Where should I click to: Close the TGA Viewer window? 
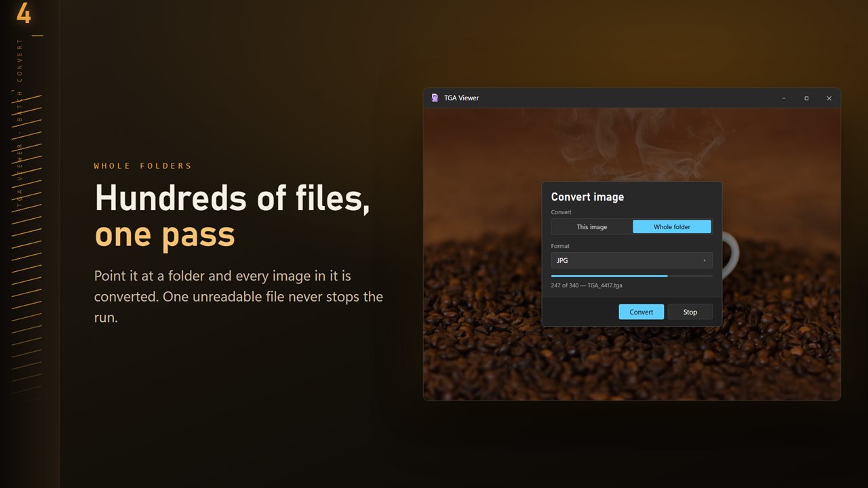pos(829,98)
